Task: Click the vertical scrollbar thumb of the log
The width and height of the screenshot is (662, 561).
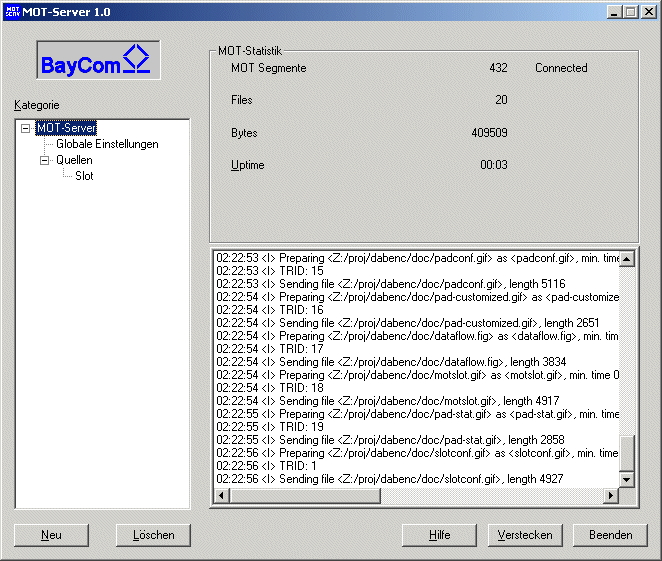Action: (627, 453)
